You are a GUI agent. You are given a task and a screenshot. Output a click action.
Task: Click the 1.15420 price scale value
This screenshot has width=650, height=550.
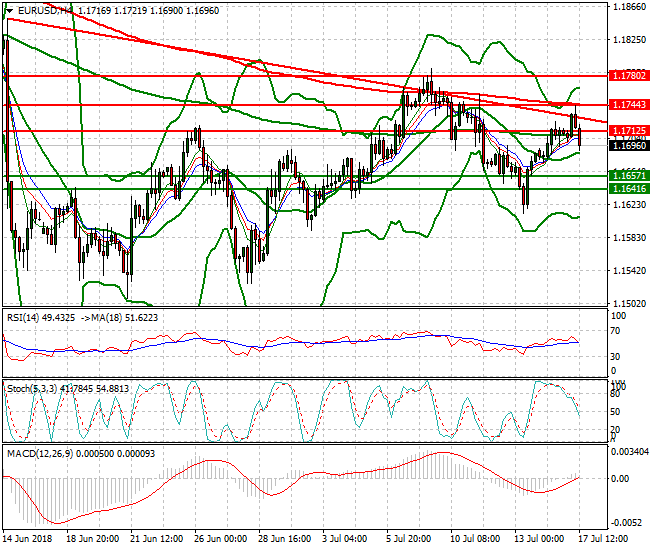(629, 271)
